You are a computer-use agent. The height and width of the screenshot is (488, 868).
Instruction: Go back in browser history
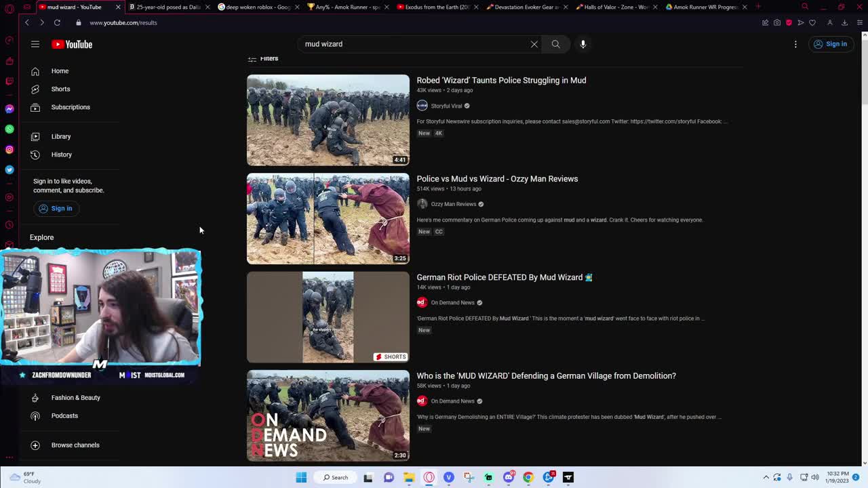27,22
